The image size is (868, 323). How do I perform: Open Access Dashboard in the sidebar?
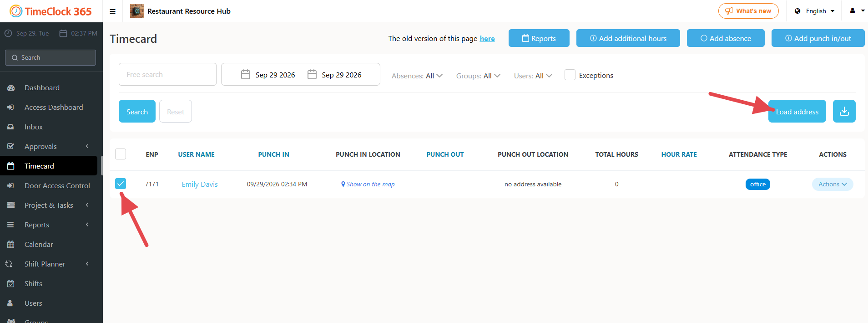[54, 107]
